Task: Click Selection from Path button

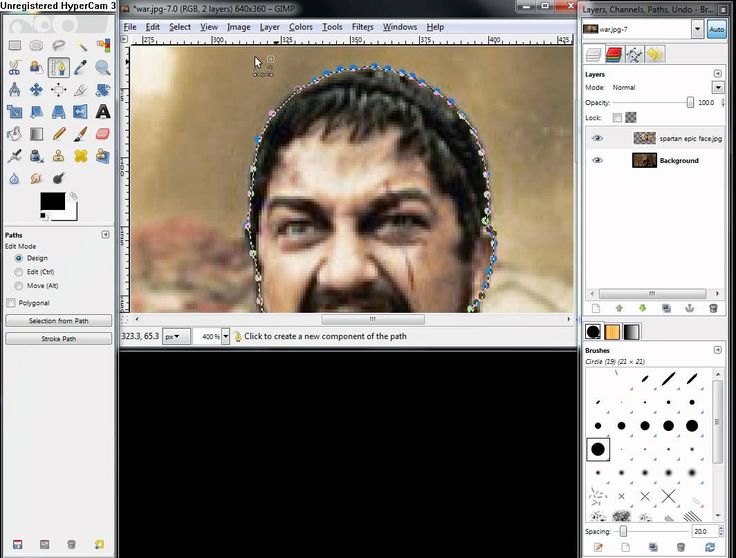Action: tap(59, 321)
